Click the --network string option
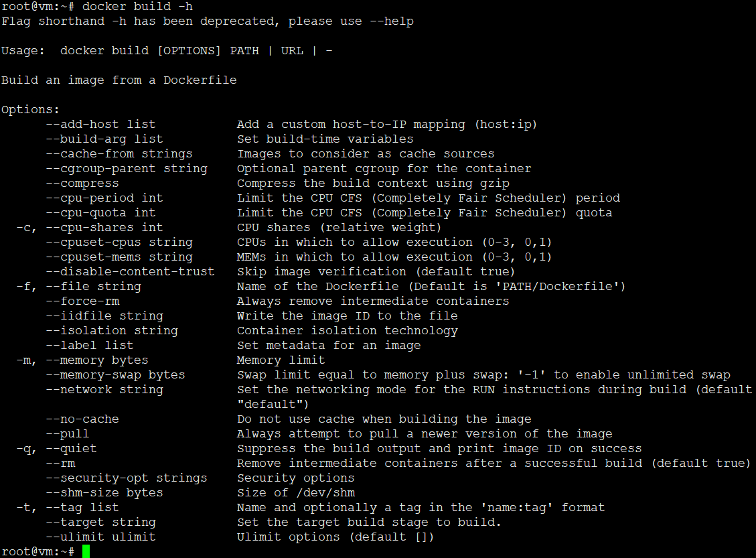 click(x=104, y=390)
